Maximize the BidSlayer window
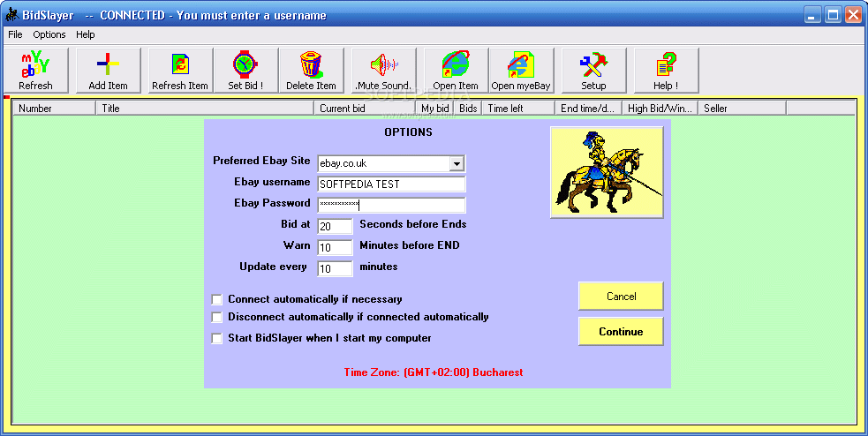Image resolution: width=868 pixels, height=436 pixels. [833, 15]
